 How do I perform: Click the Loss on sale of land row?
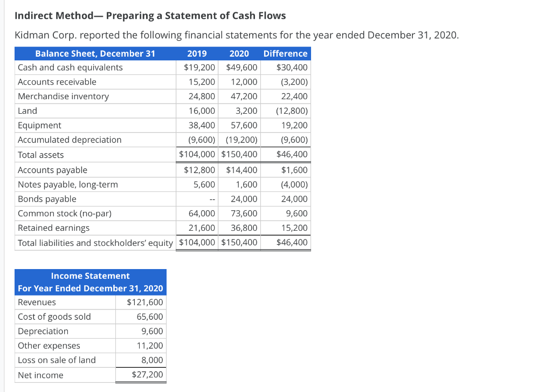tap(57, 360)
